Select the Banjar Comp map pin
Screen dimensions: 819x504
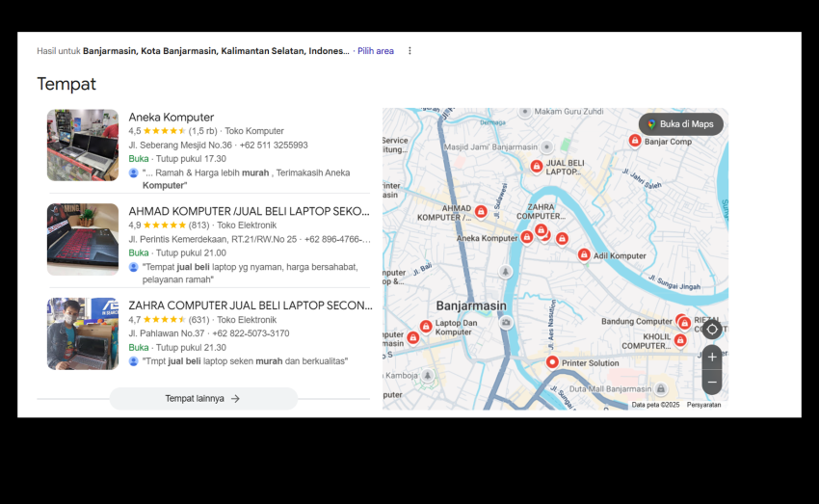pyautogui.click(x=635, y=141)
